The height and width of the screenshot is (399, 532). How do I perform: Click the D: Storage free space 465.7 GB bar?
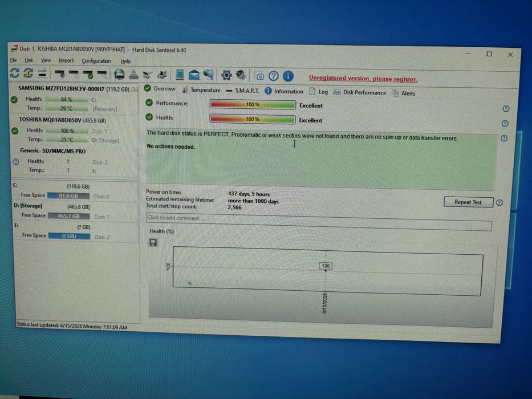(x=69, y=216)
